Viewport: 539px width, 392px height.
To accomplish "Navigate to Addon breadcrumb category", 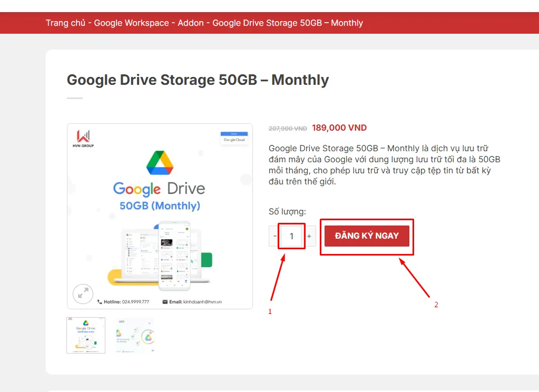I will pos(191,23).
